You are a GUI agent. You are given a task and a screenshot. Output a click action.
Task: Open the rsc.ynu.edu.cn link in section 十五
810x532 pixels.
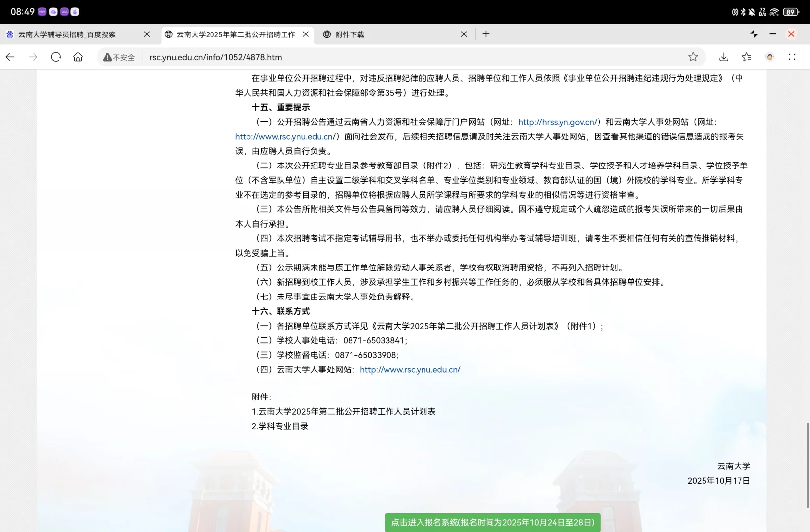285,137
